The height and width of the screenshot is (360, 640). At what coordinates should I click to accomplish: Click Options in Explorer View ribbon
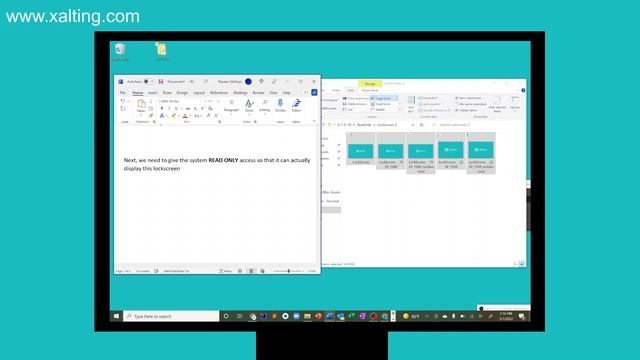515,104
